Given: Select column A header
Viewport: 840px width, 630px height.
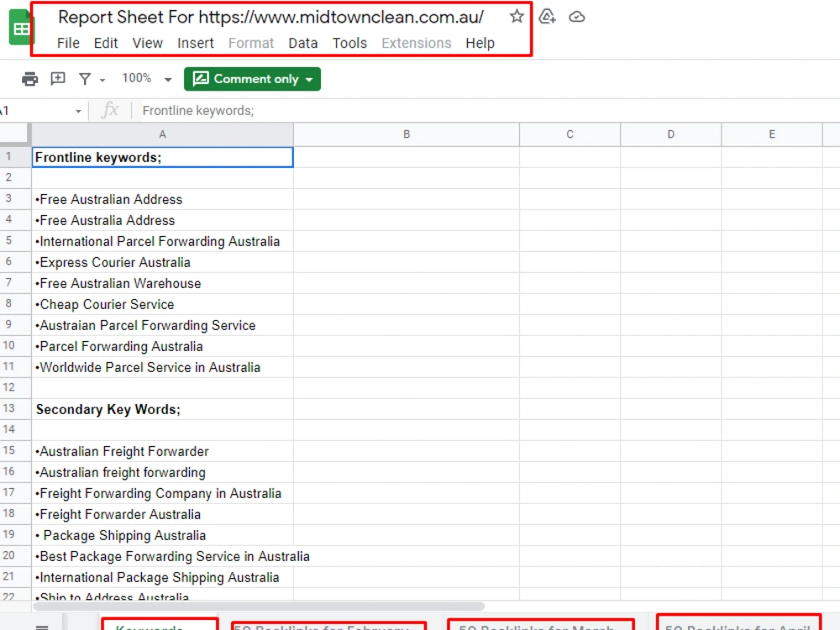Looking at the screenshot, I should point(162,134).
